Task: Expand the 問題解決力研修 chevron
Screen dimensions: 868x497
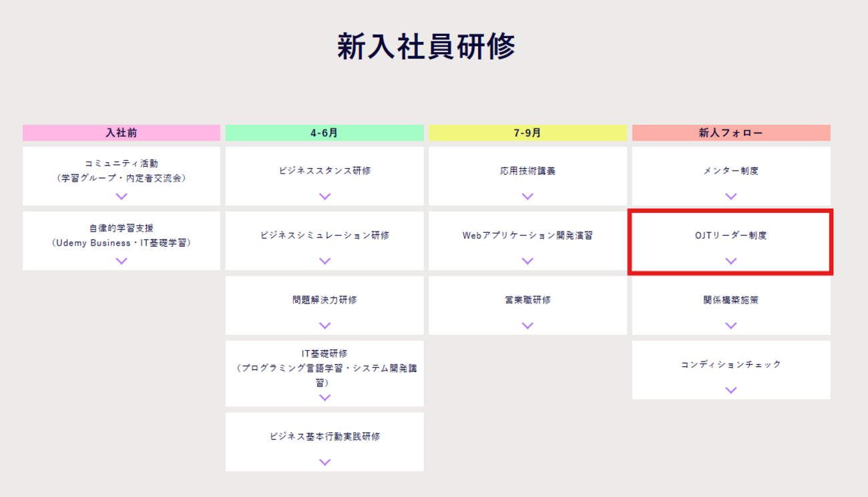Action: click(x=324, y=326)
